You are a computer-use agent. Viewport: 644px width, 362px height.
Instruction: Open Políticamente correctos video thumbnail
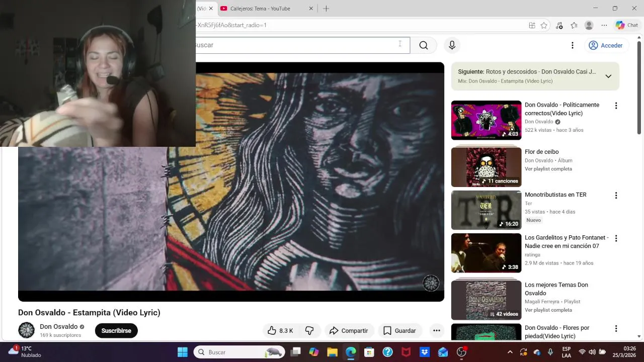coord(486,120)
